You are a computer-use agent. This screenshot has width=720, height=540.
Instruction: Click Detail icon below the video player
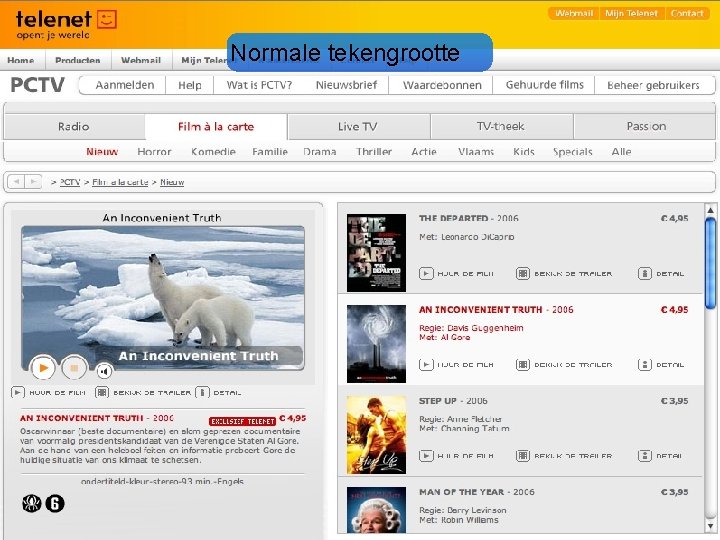202,393
